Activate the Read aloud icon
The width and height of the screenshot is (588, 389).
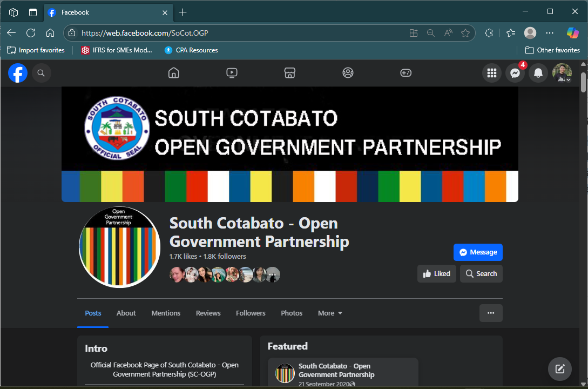click(448, 33)
